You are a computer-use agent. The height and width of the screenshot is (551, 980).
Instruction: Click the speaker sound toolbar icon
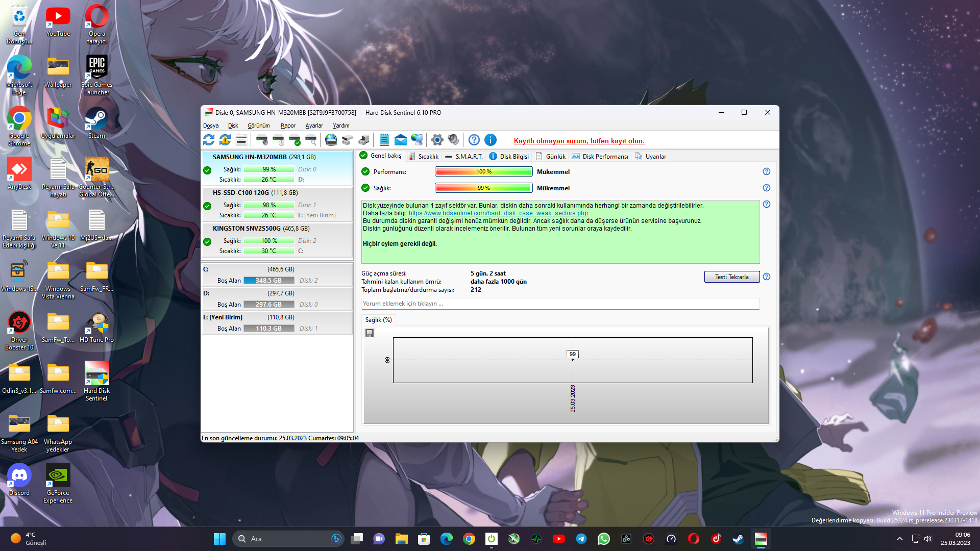point(453,140)
